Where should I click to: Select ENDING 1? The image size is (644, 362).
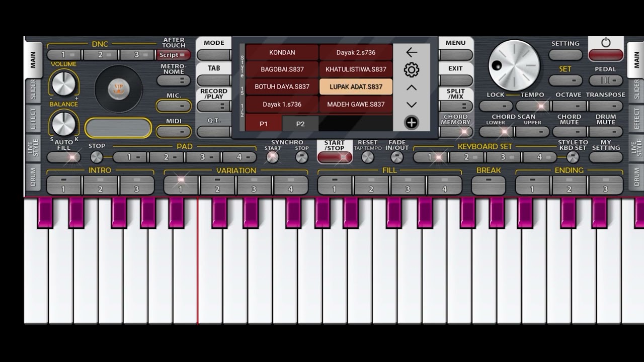pos(532,185)
